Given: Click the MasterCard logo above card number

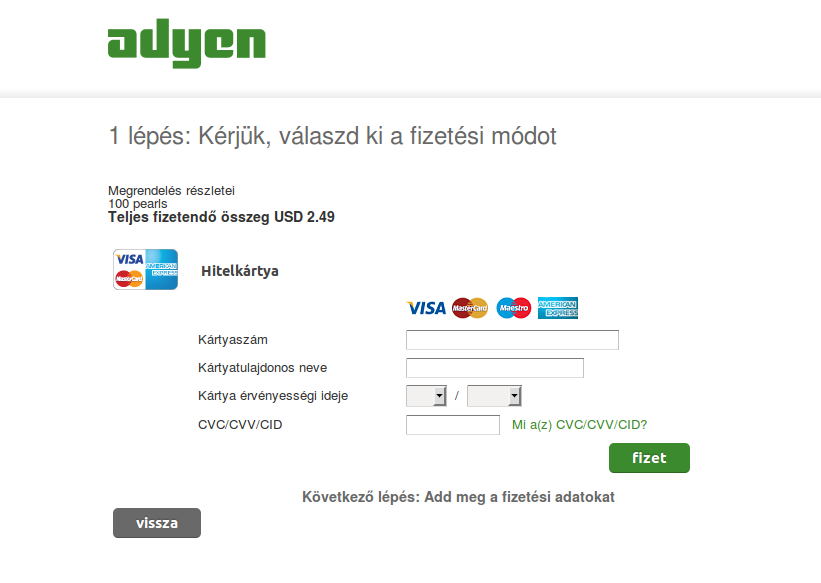Looking at the screenshot, I should [470, 308].
